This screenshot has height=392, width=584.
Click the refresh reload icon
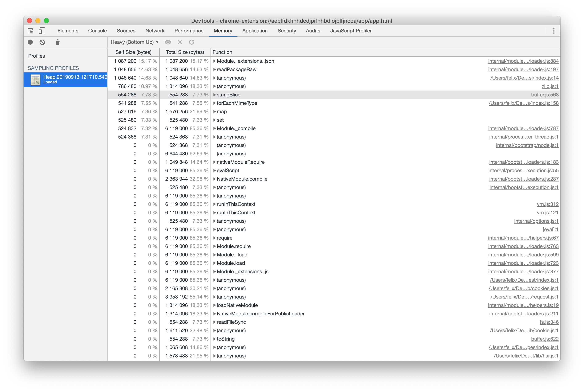tap(192, 43)
